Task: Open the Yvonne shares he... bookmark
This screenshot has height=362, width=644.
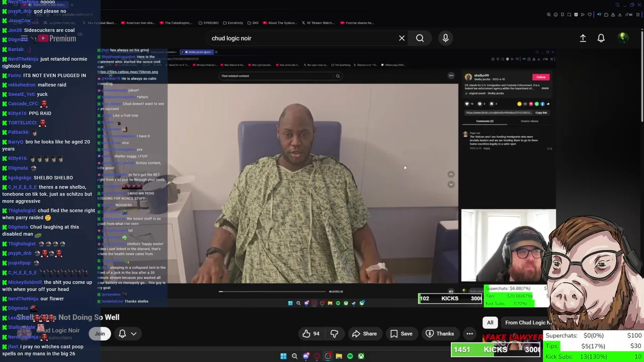Action: [357, 23]
